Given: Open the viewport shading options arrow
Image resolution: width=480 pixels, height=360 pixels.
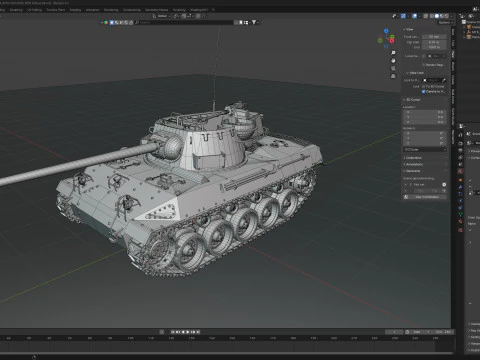Looking at the screenshot, I should (452, 16).
